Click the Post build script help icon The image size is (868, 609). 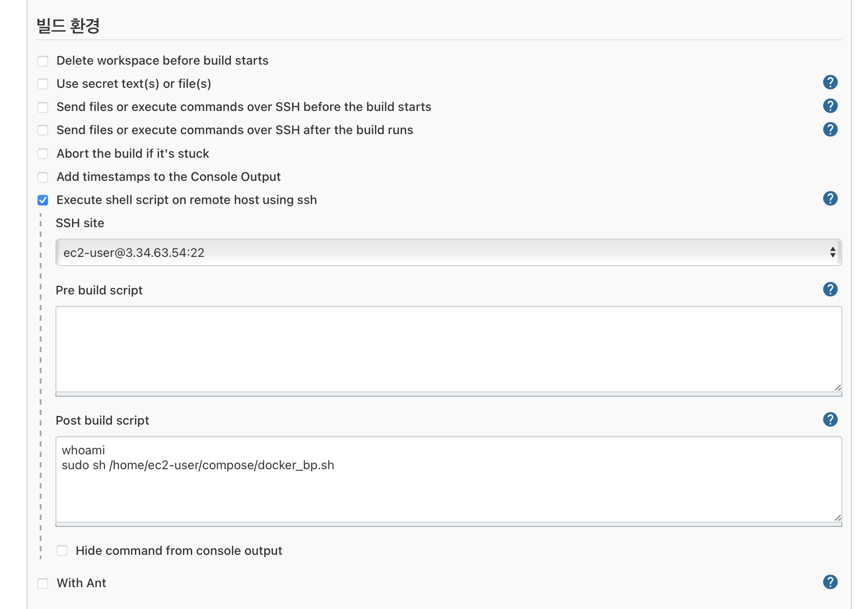click(x=830, y=419)
